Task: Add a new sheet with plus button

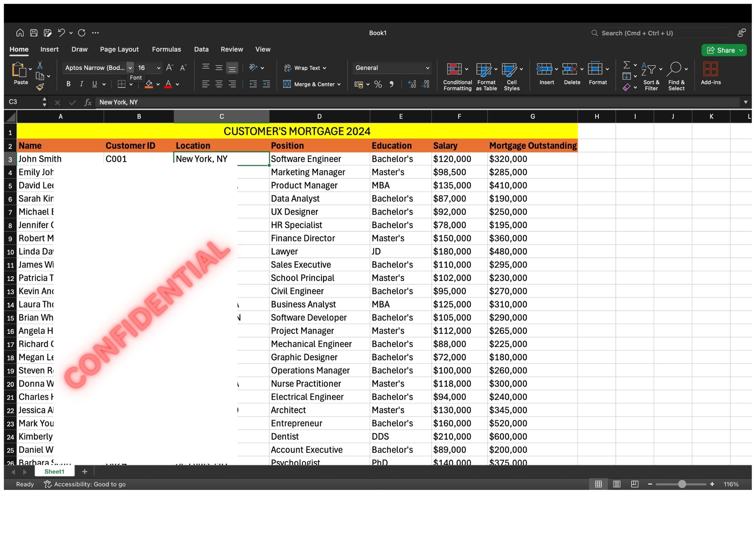Action: pos(85,471)
